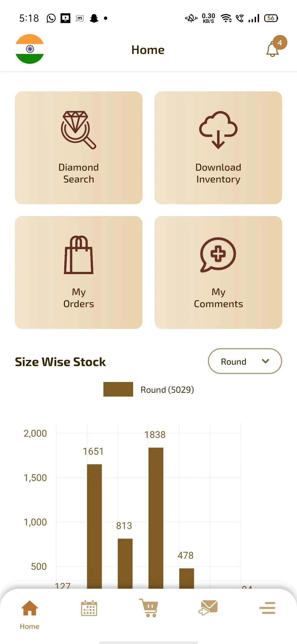Expand the shape selector chevron

[x=265, y=361]
